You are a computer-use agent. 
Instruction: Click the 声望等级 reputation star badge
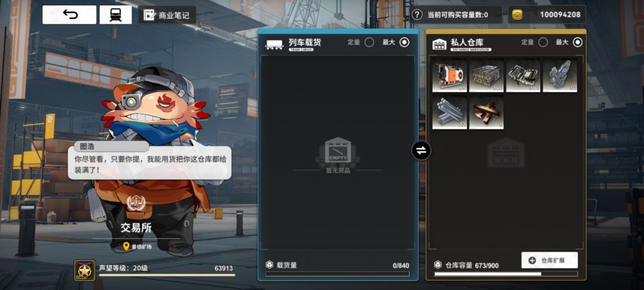pyautogui.click(x=85, y=270)
